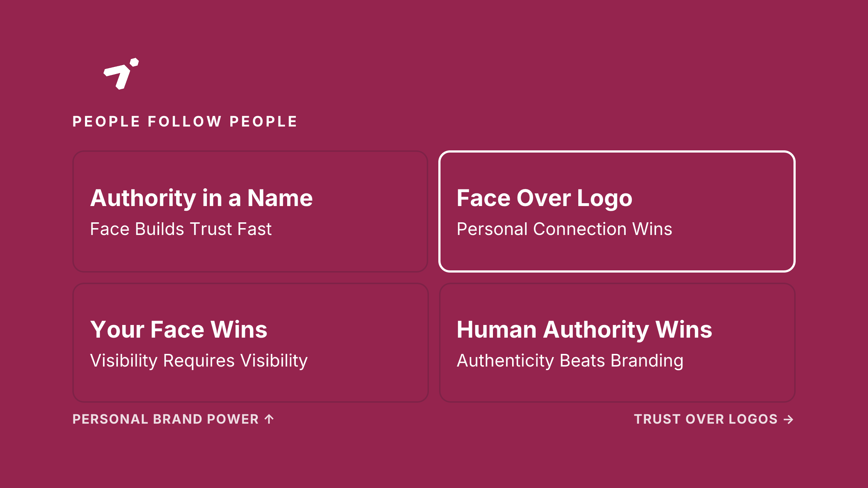The height and width of the screenshot is (488, 868).
Task: Choose the Your Face Wins card
Action: click(x=250, y=343)
